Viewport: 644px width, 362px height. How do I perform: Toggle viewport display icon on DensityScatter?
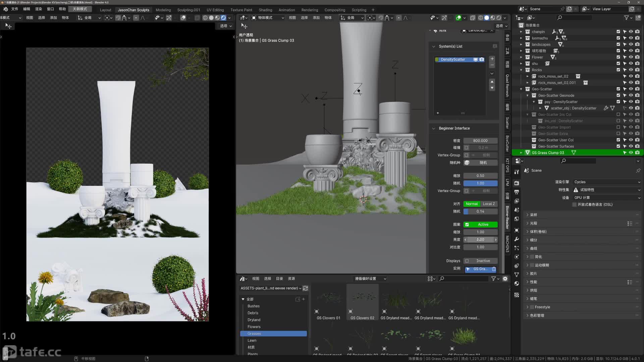point(476,59)
